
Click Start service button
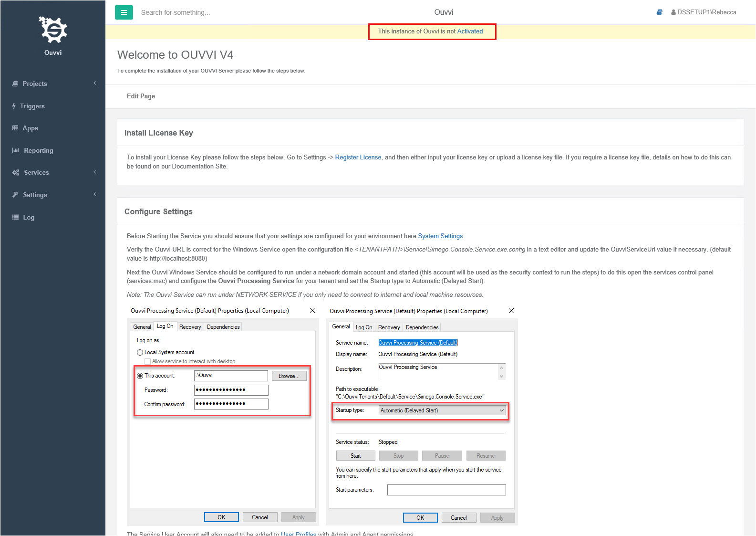coord(356,456)
